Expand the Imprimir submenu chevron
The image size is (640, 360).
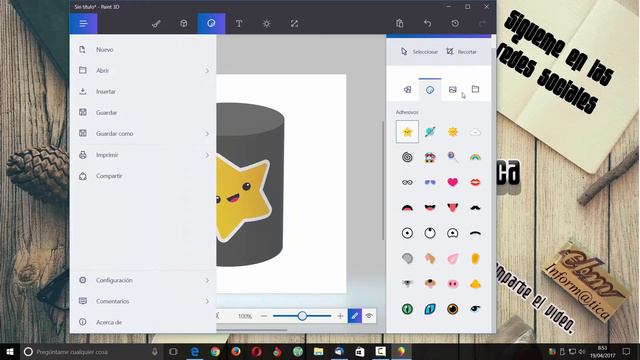coord(207,155)
